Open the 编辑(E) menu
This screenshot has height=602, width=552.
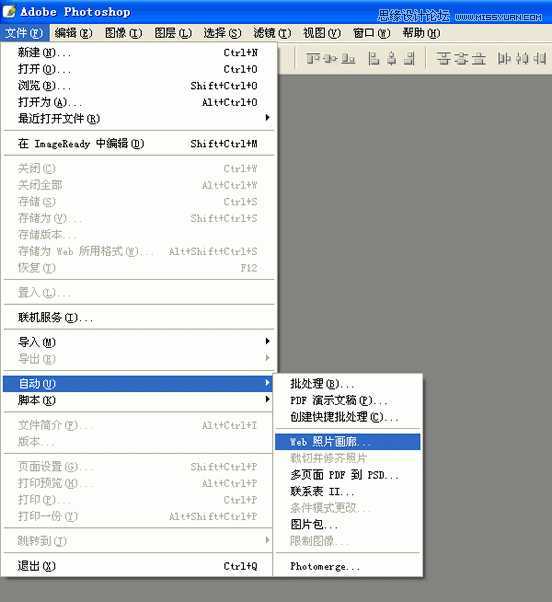coord(73,33)
